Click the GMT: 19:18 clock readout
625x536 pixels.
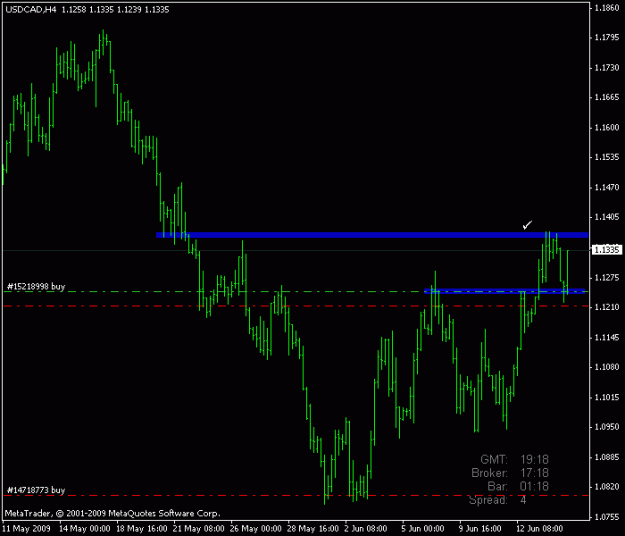click(515, 459)
